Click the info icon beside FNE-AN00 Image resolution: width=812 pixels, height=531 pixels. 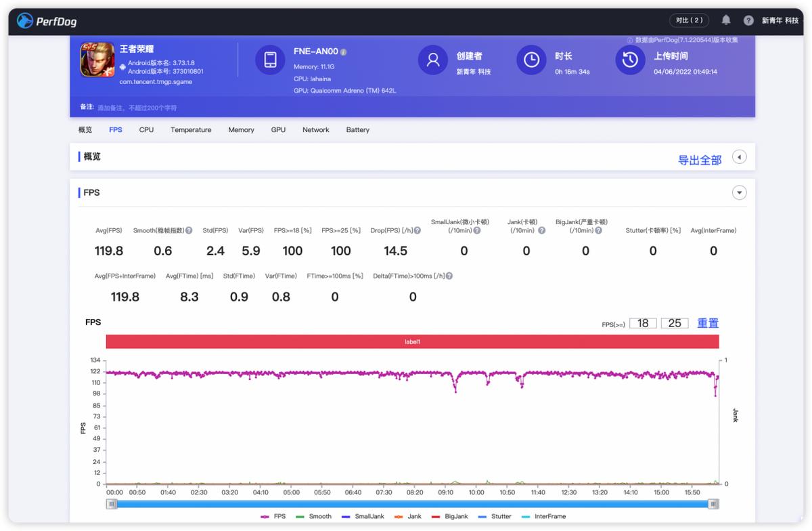pos(344,52)
